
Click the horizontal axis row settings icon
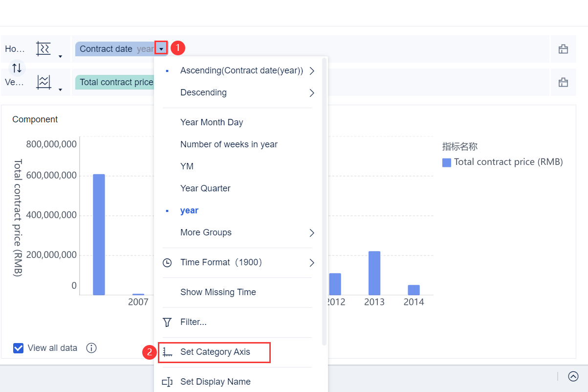tap(563, 49)
